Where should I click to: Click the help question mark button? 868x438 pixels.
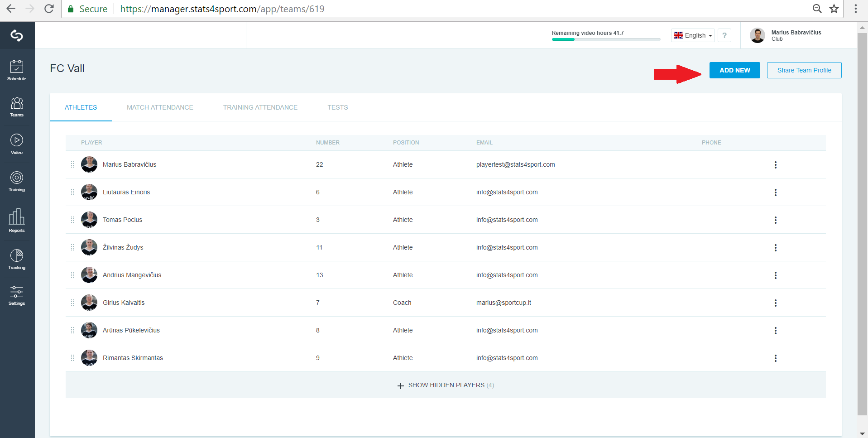click(x=724, y=35)
